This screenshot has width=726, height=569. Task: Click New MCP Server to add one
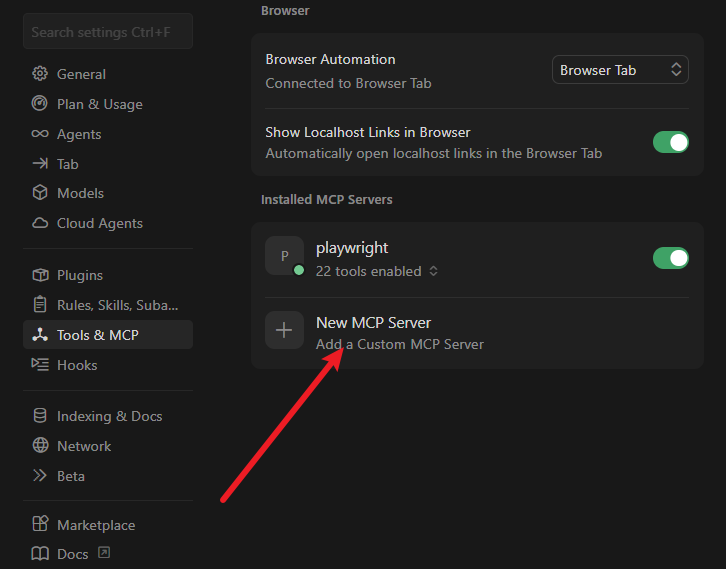[x=477, y=332]
